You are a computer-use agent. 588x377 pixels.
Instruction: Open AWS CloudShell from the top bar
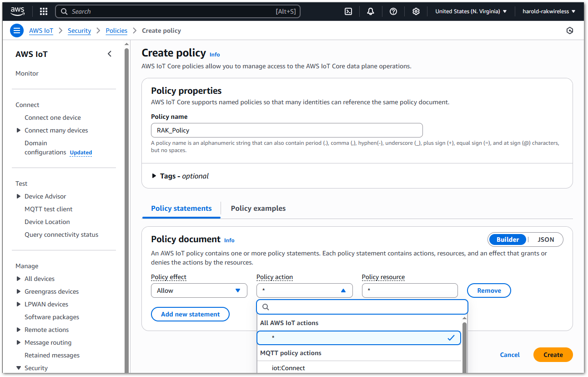coord(348,11)
